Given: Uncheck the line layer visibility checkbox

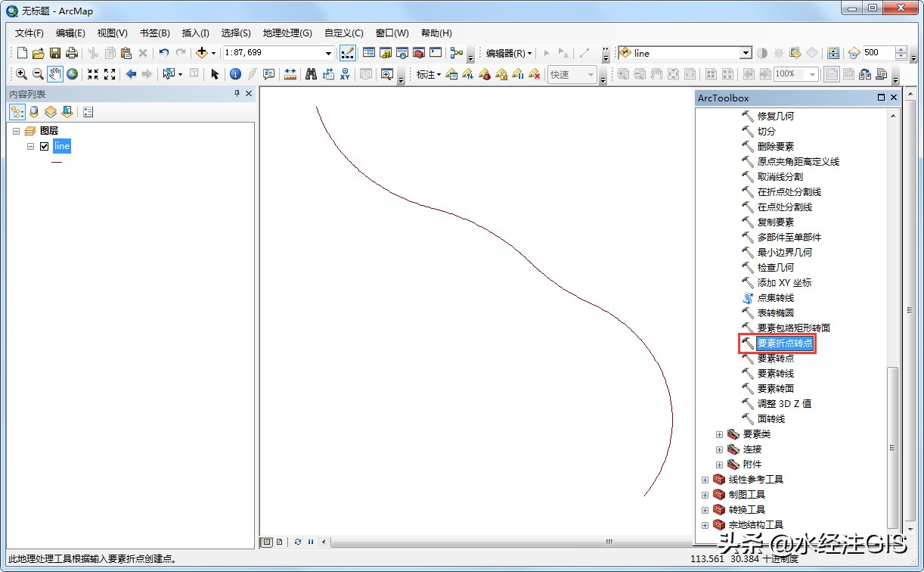Looking at the screenshot, I should coord(45,146).
